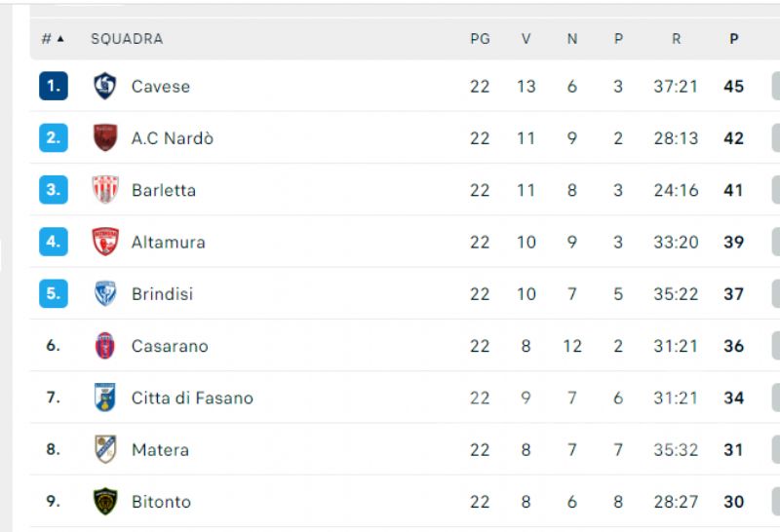Click the Casarano club badge
Viewport: 780px width, 532px height.
click(105, 346)
